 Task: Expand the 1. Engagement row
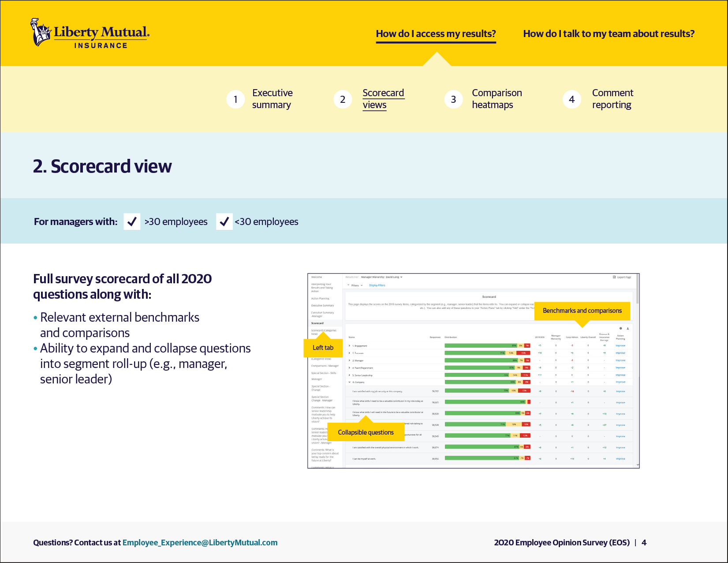349,345
